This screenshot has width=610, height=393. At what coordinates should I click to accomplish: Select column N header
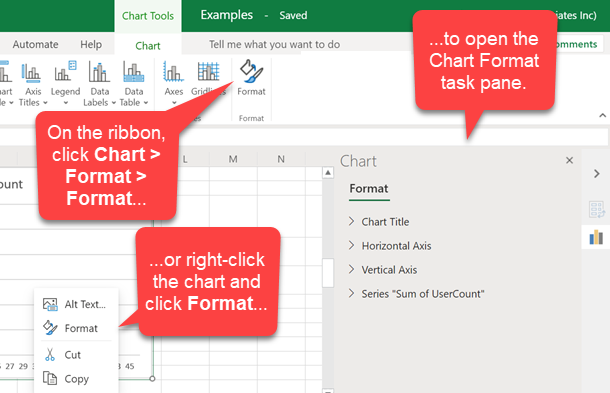point(281,159)
